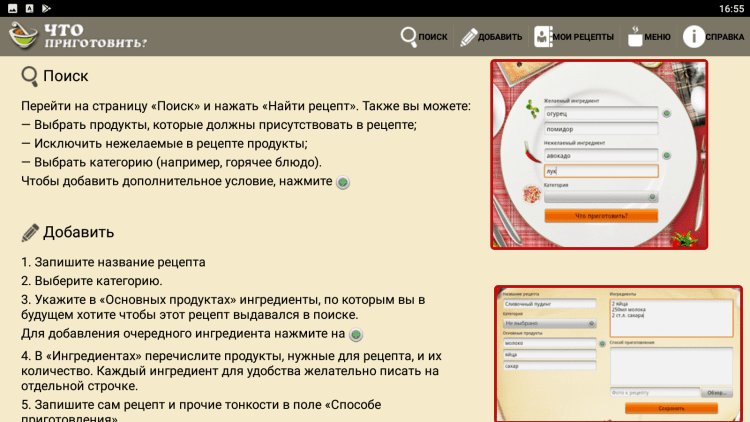This screenshot has height=422, width=750.
Task: Click the лук field in screenshot
Action: (601, 171)
